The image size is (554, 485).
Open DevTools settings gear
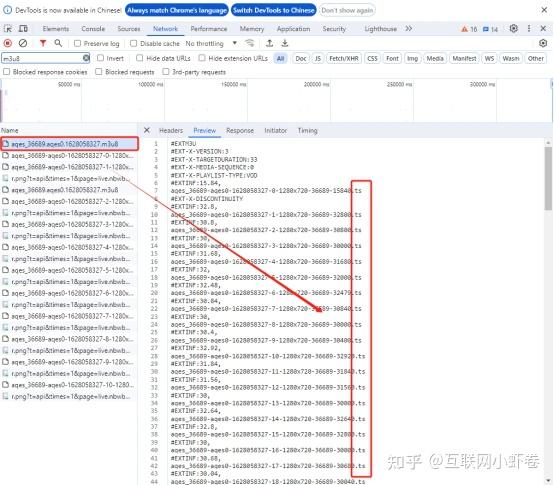click(x=514, y=29)
